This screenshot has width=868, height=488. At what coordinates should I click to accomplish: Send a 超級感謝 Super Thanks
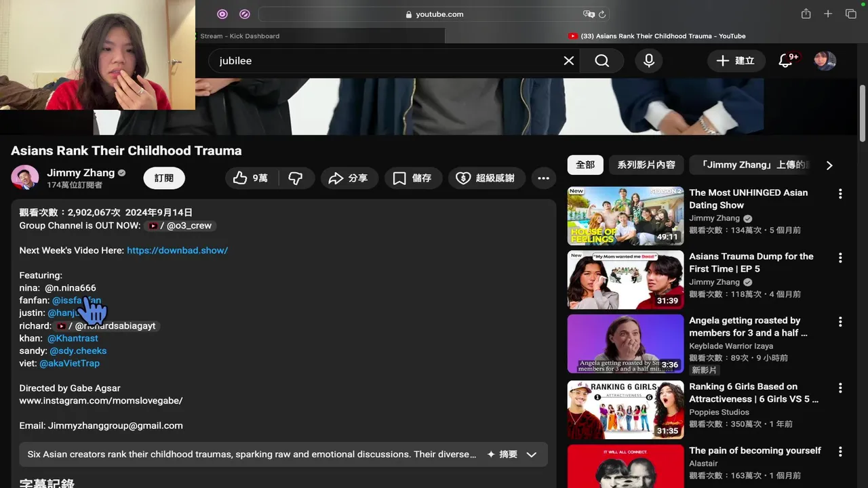(486, 178)
